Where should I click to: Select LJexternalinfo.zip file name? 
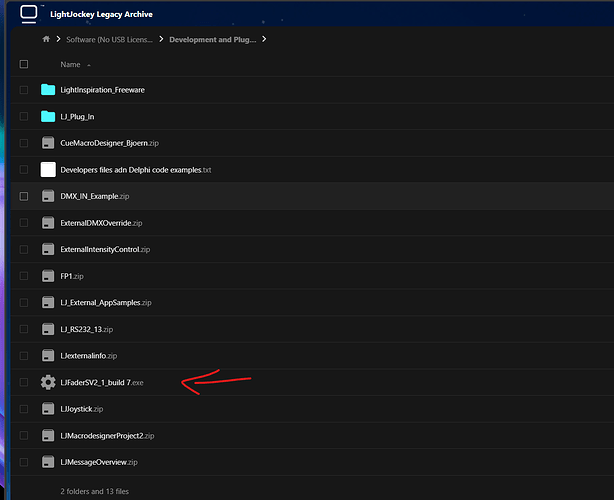(89, 356)
